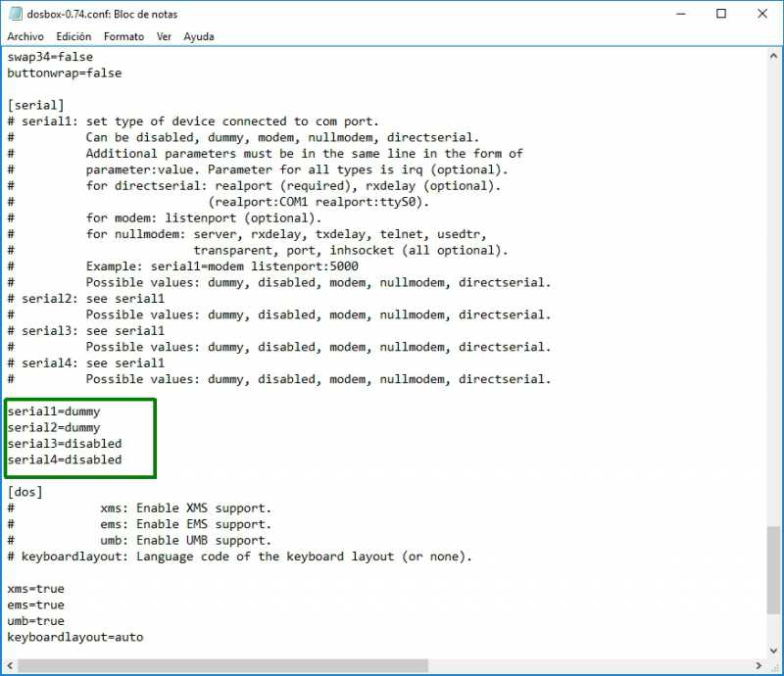Click the vertical scrollbar down arrow
Image resolution: width=784 pixels, height=676 pixels.
point(773,651)
